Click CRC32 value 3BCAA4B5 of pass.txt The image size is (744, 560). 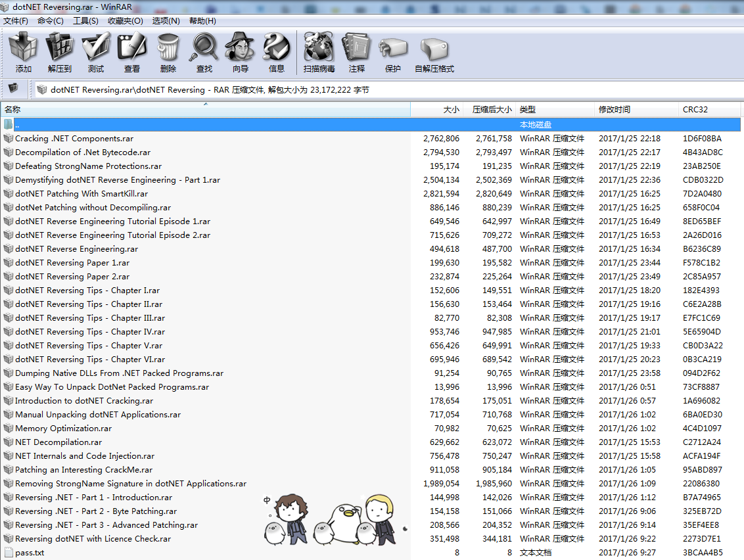coord(703,552)
